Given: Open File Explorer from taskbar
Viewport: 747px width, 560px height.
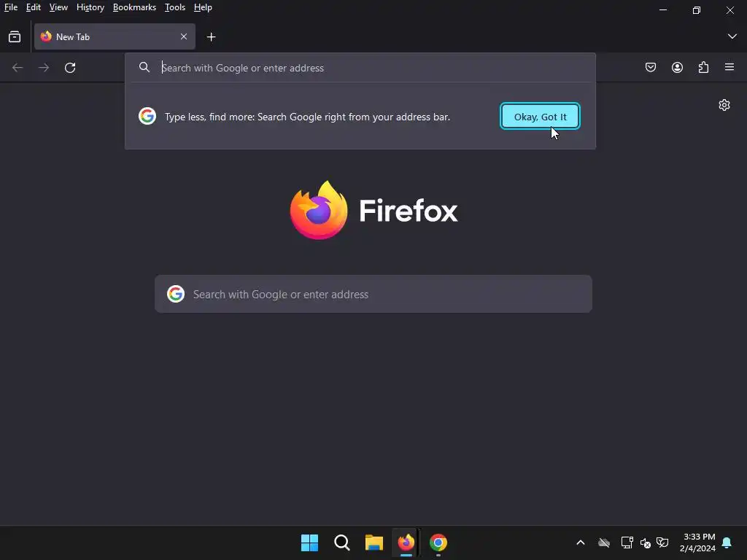Looking at the screenshot, I should 374,542.
